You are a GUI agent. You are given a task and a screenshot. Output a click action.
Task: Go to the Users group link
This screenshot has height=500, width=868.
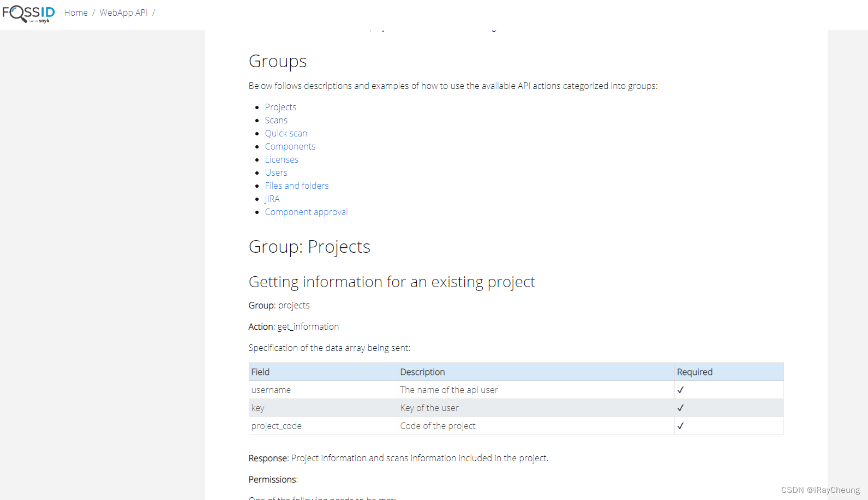tap(276, 172)
